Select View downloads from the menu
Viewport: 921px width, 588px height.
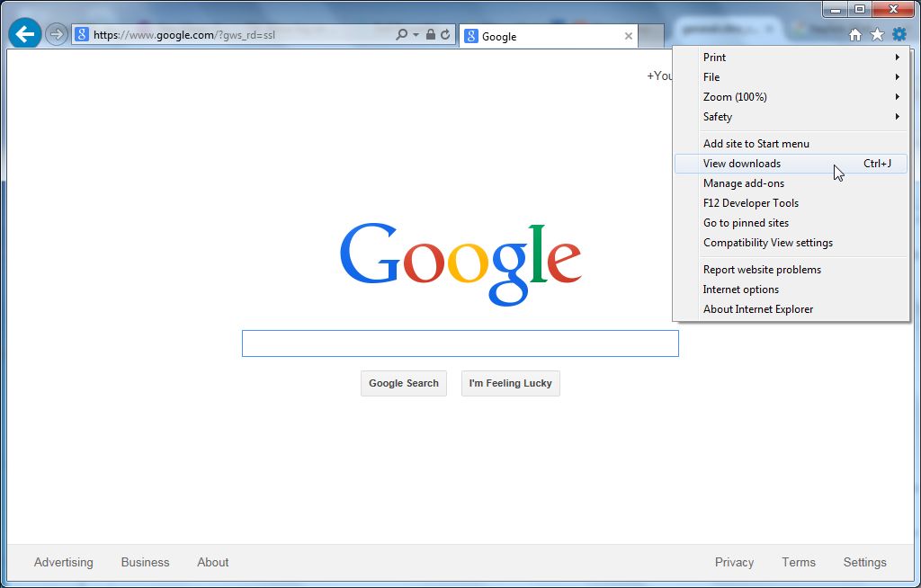742,164
